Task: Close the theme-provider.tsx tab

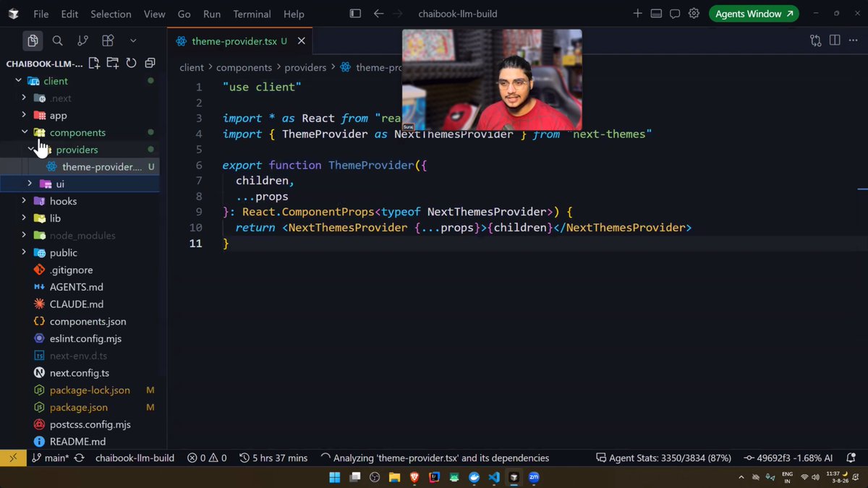Action: (x=302, y=41)
